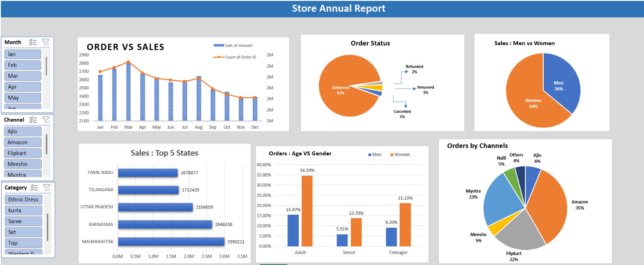Image resolution: width=644 pixels, height=265 pixels.
Task: Select Feb in the Month slicer
Action: pos(23,65)
